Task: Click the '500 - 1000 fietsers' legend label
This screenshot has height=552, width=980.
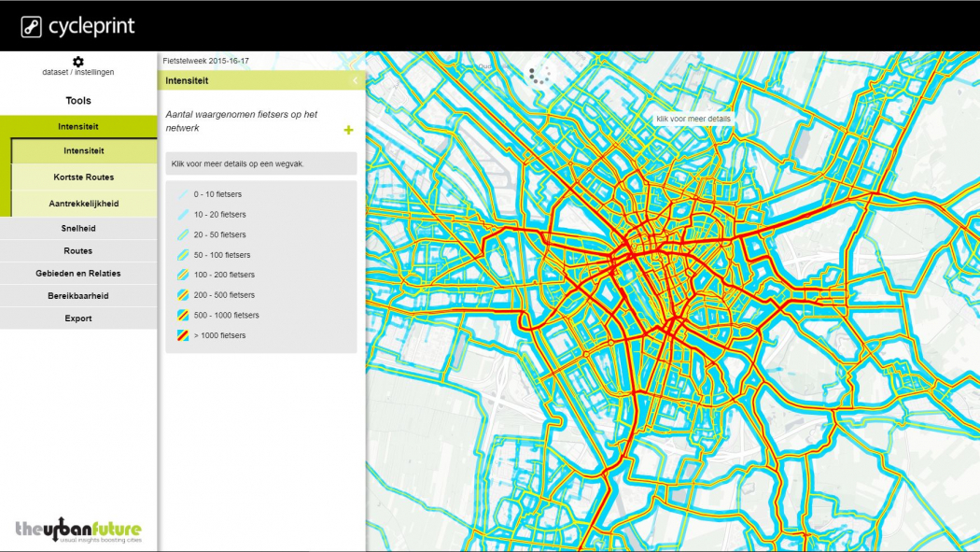Action: click(226, 315)
